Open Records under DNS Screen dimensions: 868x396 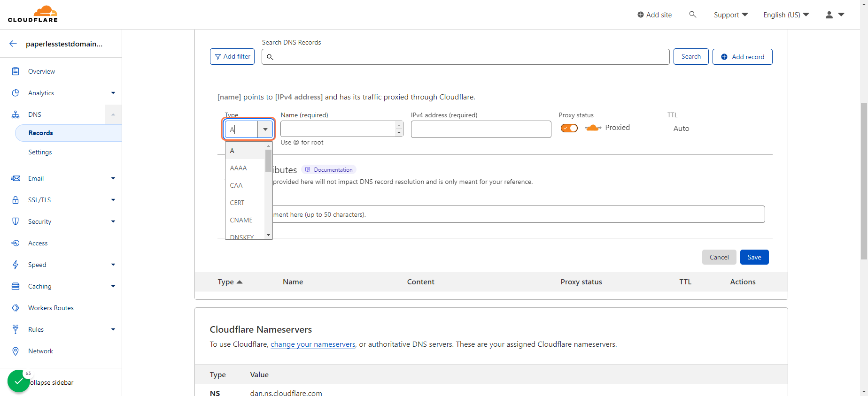(69, 133)
